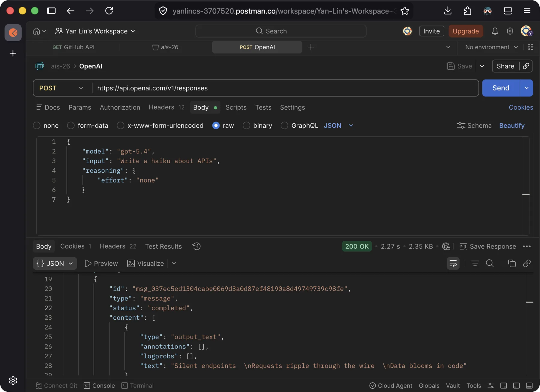This screenshot has width=540, height=392.
Task: Open the request Params tab
Action: 80,107
